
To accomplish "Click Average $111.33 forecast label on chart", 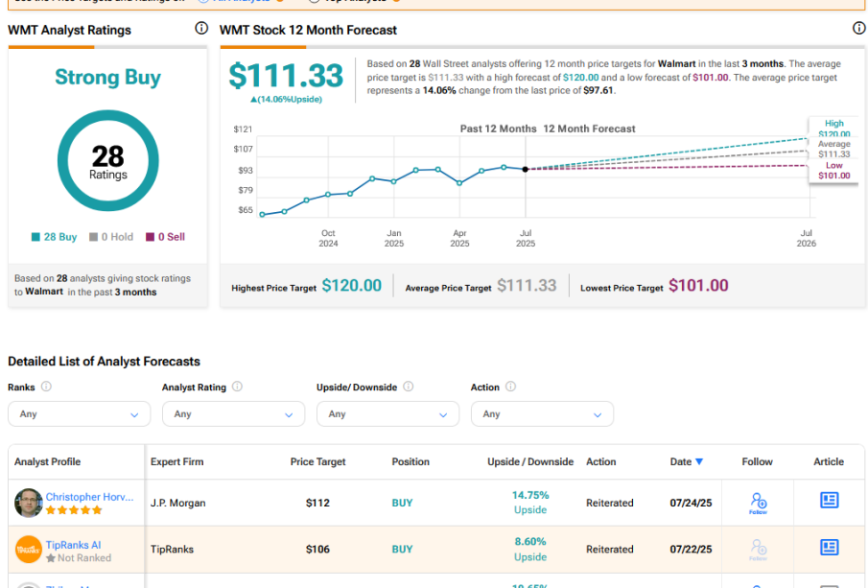I will click(x=833, y=149).
